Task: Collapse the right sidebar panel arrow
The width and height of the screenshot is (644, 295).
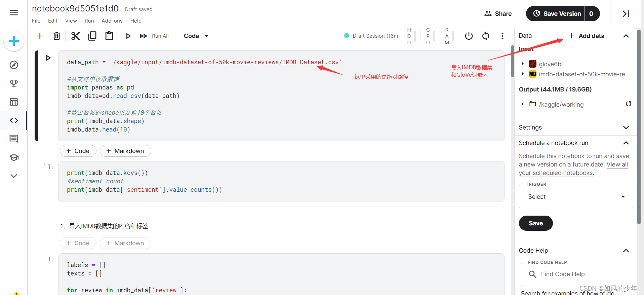Action: 626,14
